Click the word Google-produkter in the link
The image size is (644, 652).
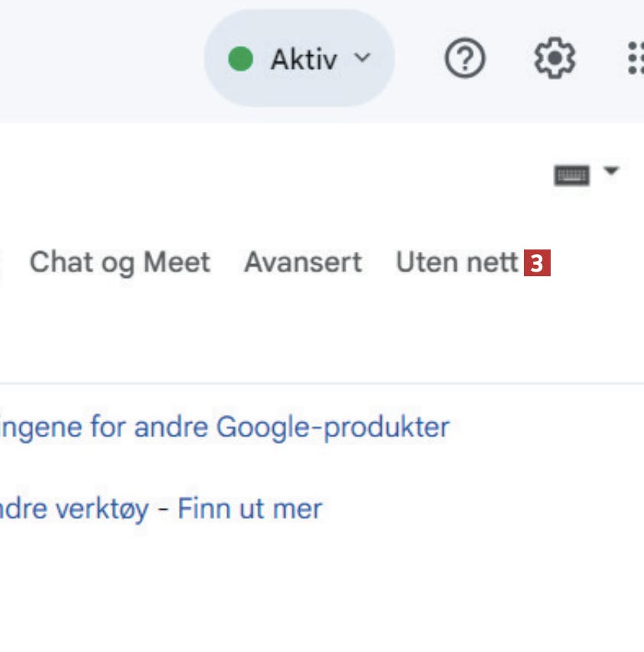pos(333,426)
